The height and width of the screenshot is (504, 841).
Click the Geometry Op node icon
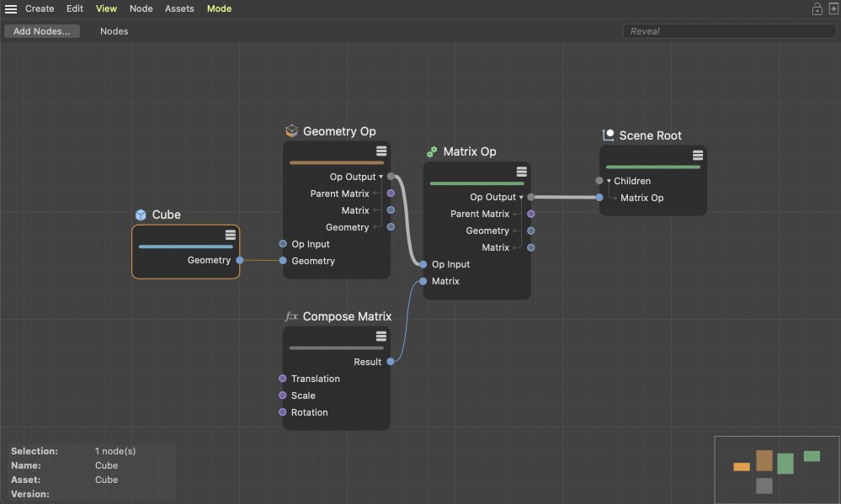pyautogui.click(x=291, y=131)
